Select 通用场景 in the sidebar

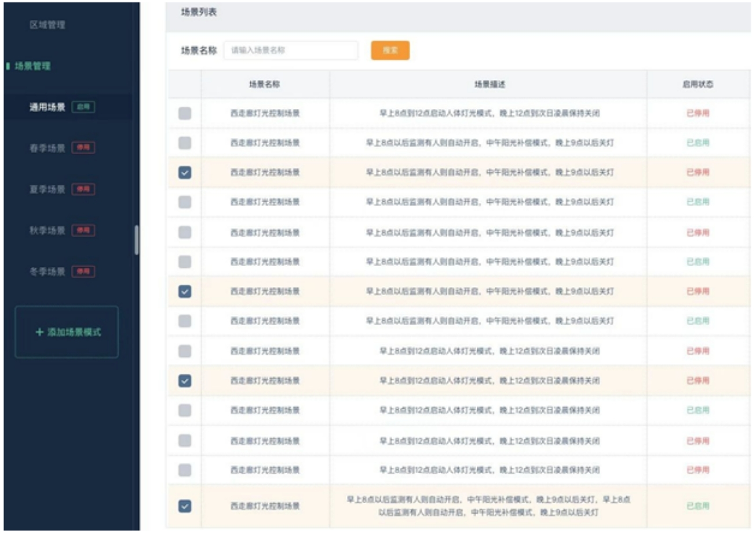pyautogui.click(x=48, y=107)
